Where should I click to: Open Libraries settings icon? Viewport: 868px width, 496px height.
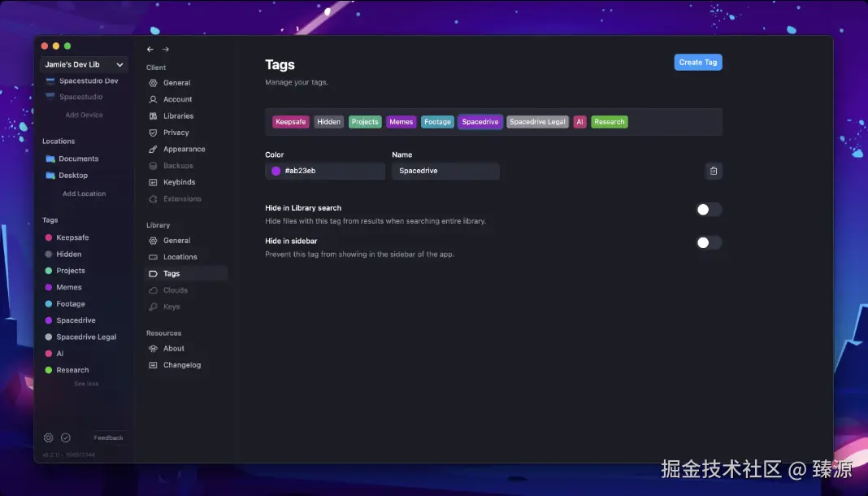tap(154, 116)
